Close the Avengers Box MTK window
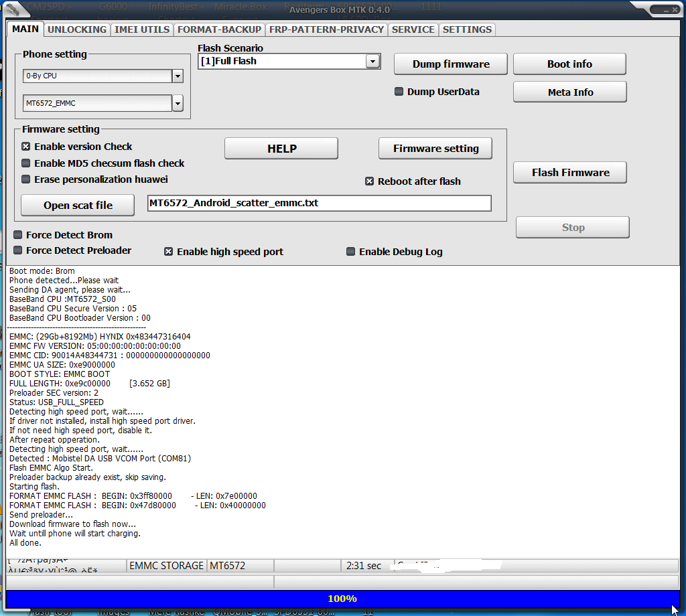 675,9
